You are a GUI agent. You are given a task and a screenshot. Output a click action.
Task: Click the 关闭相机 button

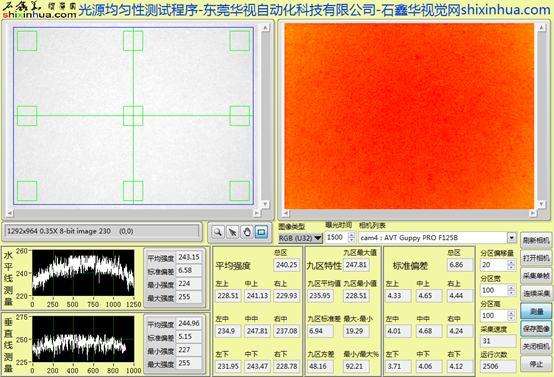click(x=536, y=347)
